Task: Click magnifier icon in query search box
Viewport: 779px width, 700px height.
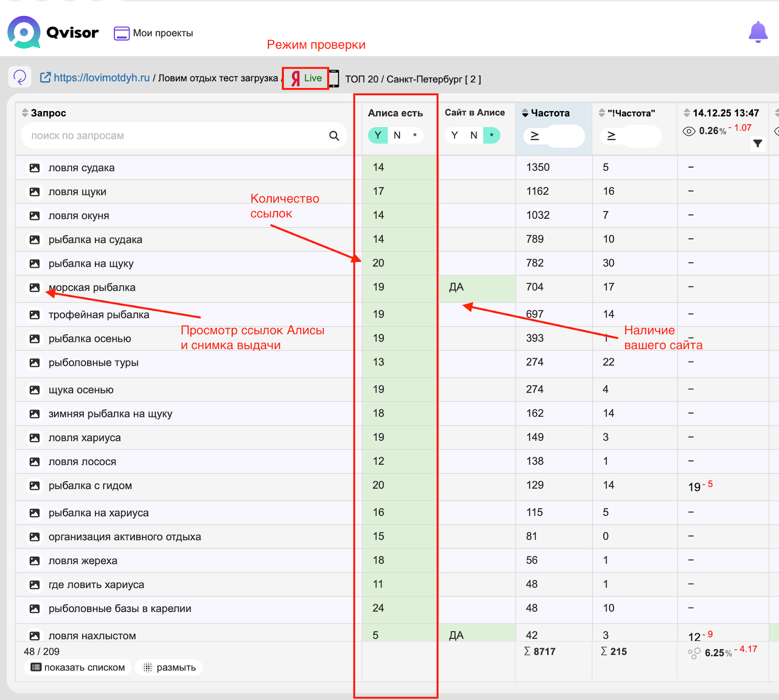Action: tap(334, 136)
